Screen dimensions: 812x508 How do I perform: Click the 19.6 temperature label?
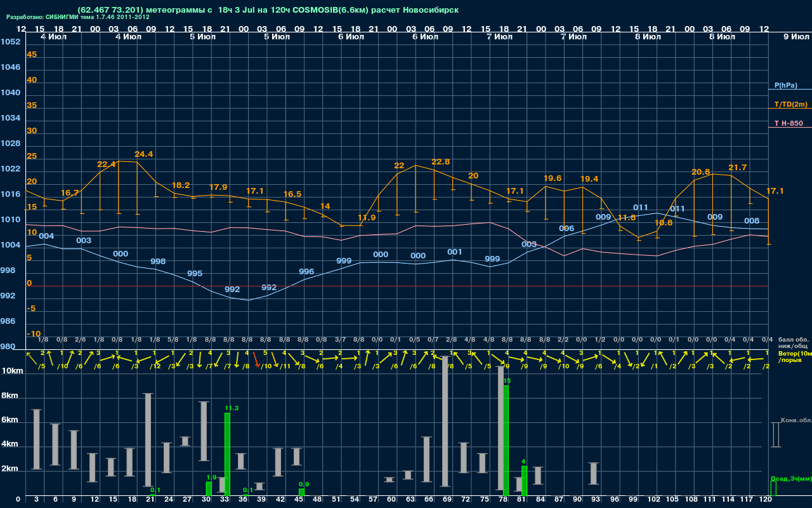(553, 178)
